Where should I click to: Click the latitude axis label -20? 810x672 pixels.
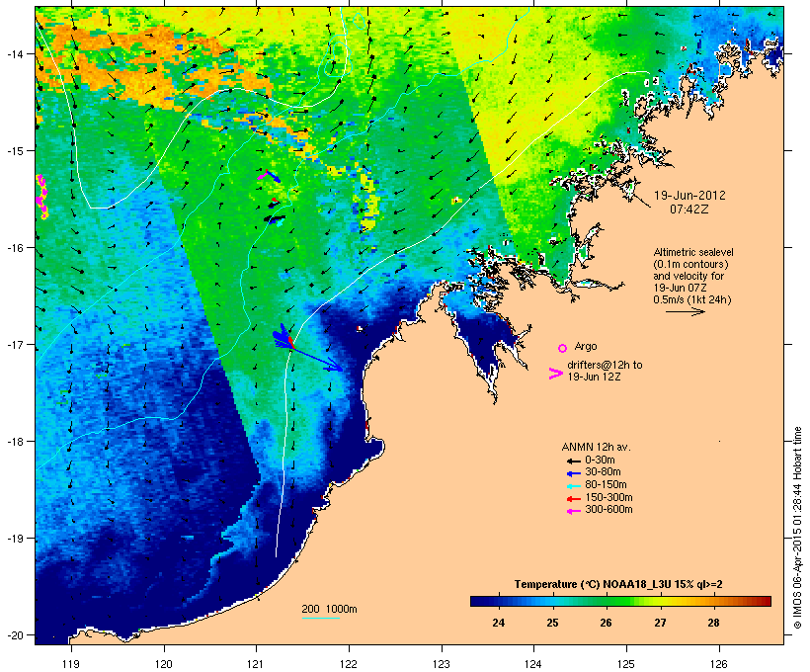click(x=14, y=635)
